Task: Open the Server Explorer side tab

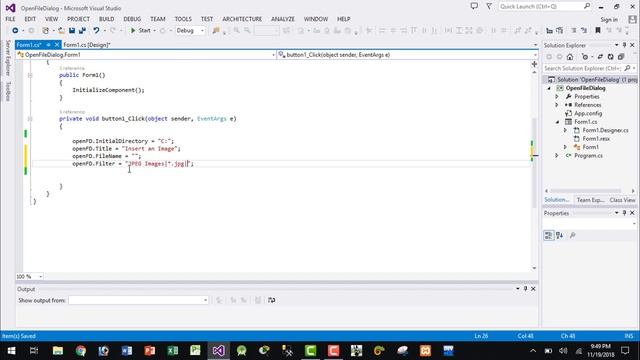Action: [7, 58]
